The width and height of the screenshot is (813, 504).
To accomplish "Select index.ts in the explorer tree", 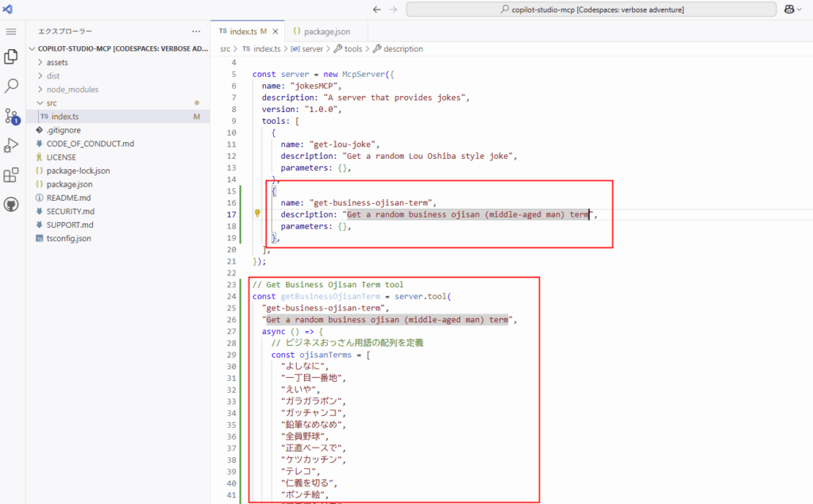I will coord(118,117).
